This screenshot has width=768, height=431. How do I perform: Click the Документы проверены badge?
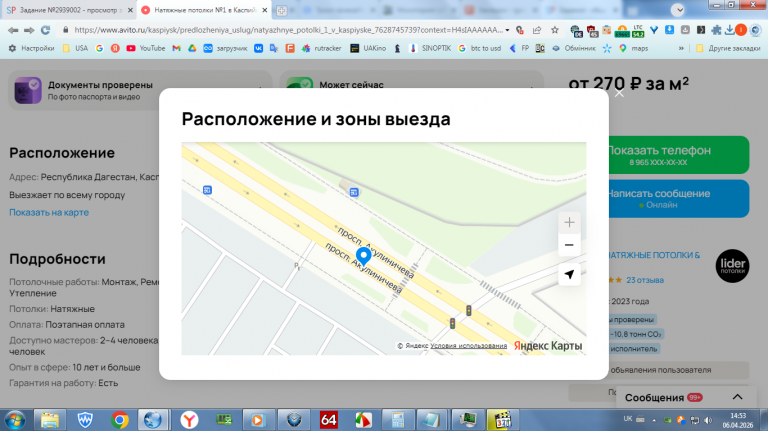click(x=140, y=90)
